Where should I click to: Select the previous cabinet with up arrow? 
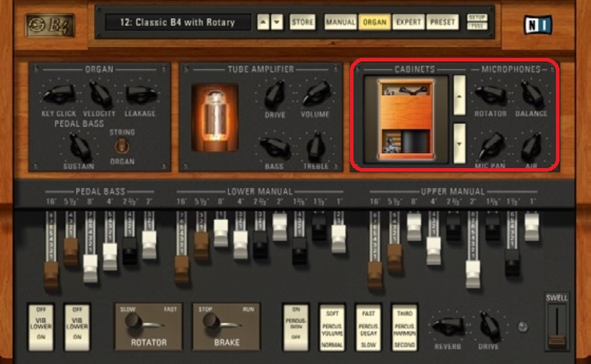tap(459, 90)
